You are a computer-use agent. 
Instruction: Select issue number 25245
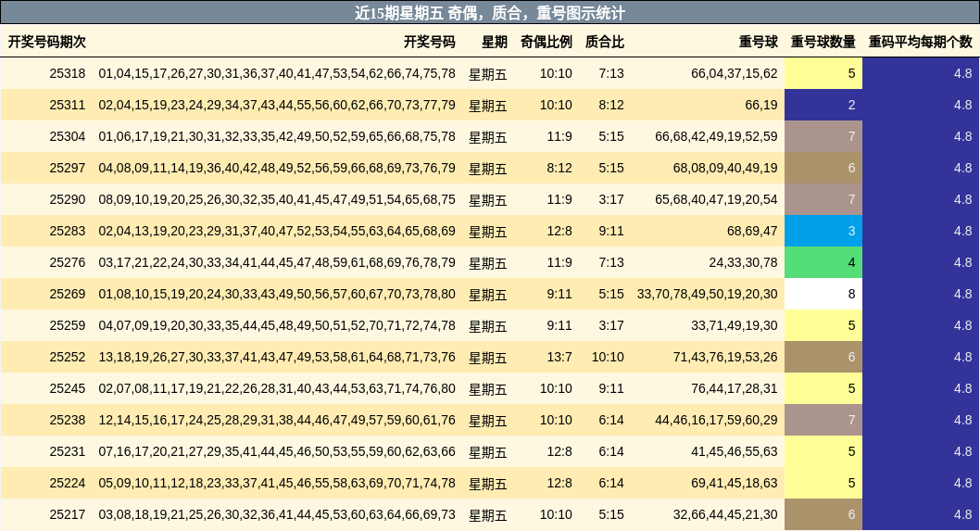tap(68, 388)
